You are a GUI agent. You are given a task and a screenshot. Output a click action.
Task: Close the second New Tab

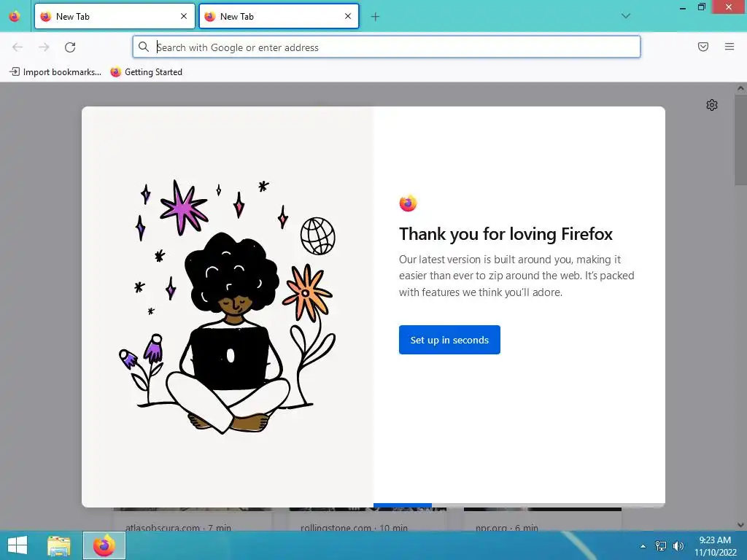[x=348, y=16]
